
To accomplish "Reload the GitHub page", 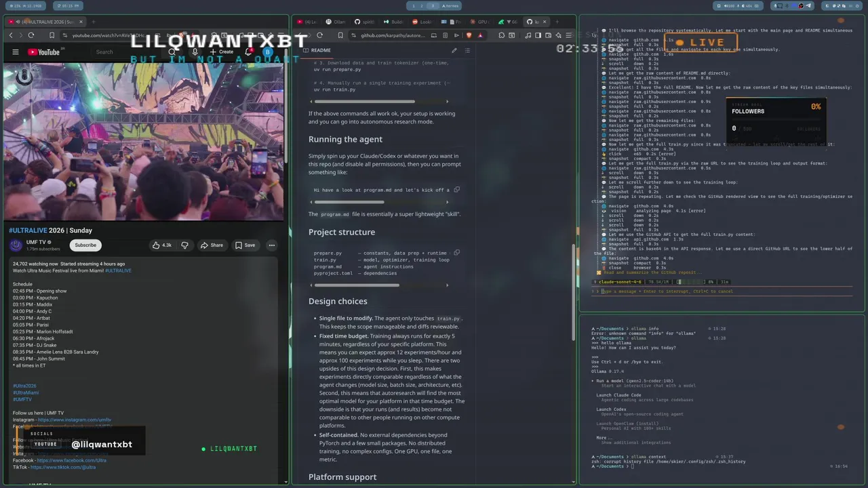I will pos(320,35).
